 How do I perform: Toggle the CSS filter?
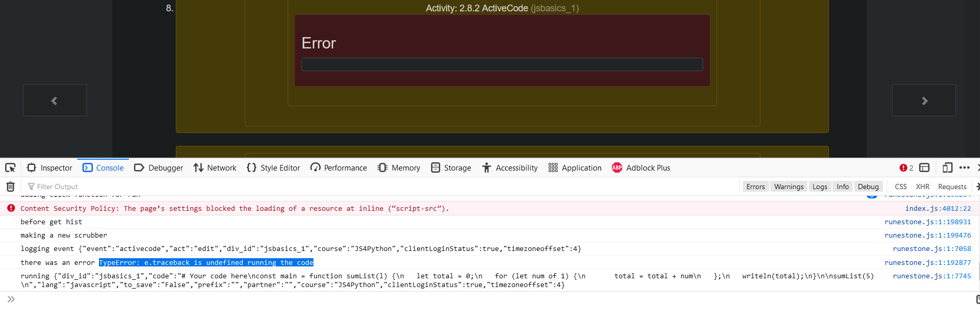tap(901, 187)
